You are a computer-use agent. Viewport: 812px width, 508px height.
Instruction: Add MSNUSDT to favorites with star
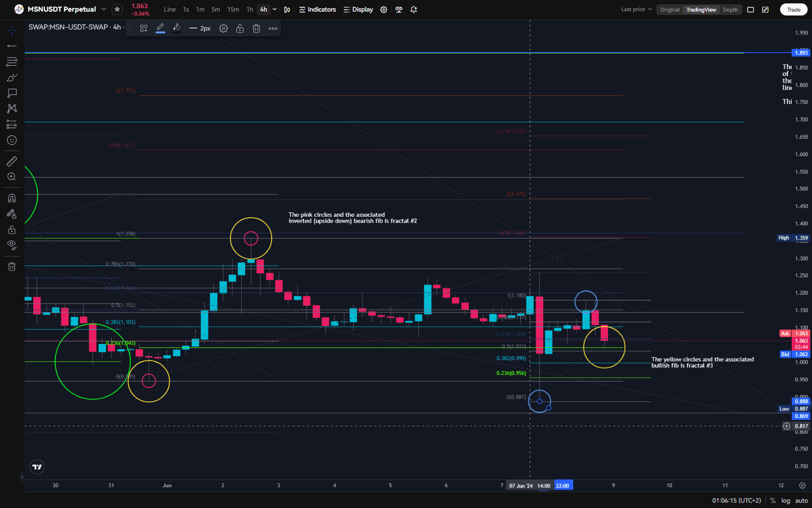point(117,9)
